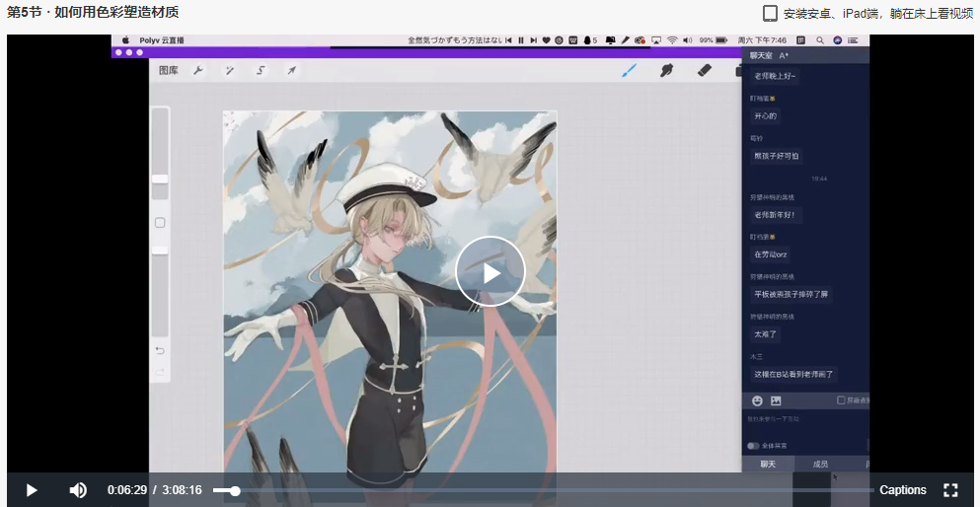Select the arrow Transform tool

292,71
